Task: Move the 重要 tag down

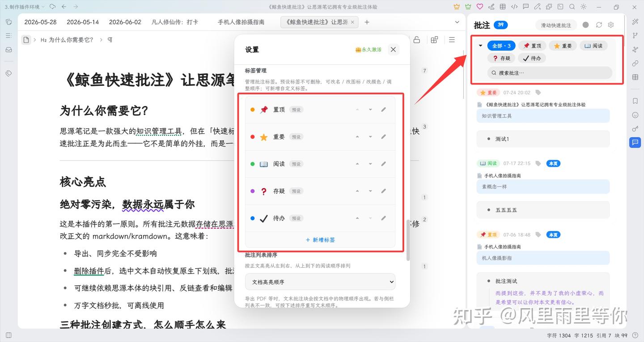Action: pyautogui.click(x=370, y=137)
